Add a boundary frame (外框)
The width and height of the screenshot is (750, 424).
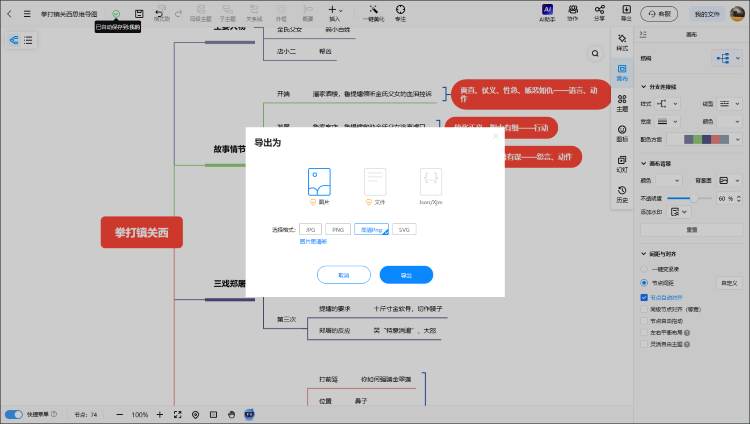click(281, 13)
